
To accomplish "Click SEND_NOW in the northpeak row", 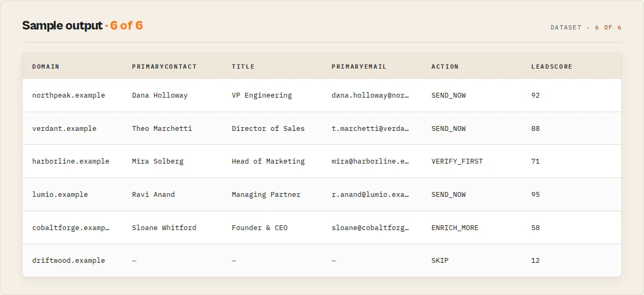I will pos(449,95).
